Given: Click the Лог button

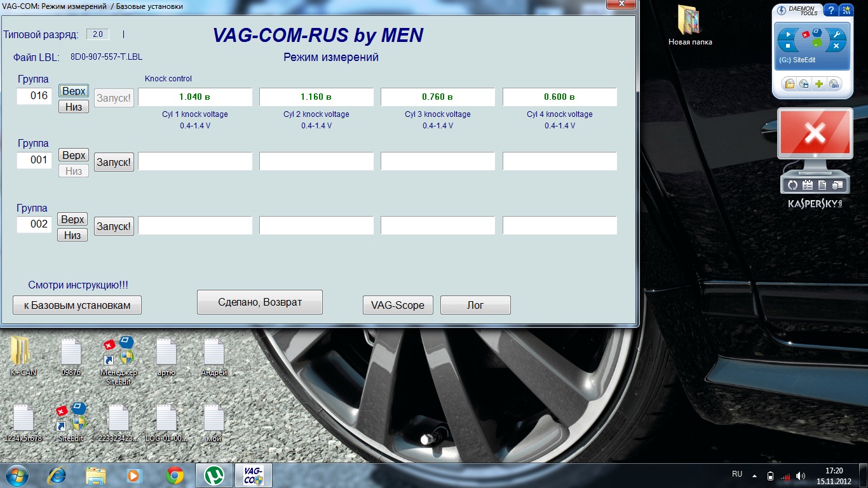Looking at the screenshot, I should coord(475,305).
